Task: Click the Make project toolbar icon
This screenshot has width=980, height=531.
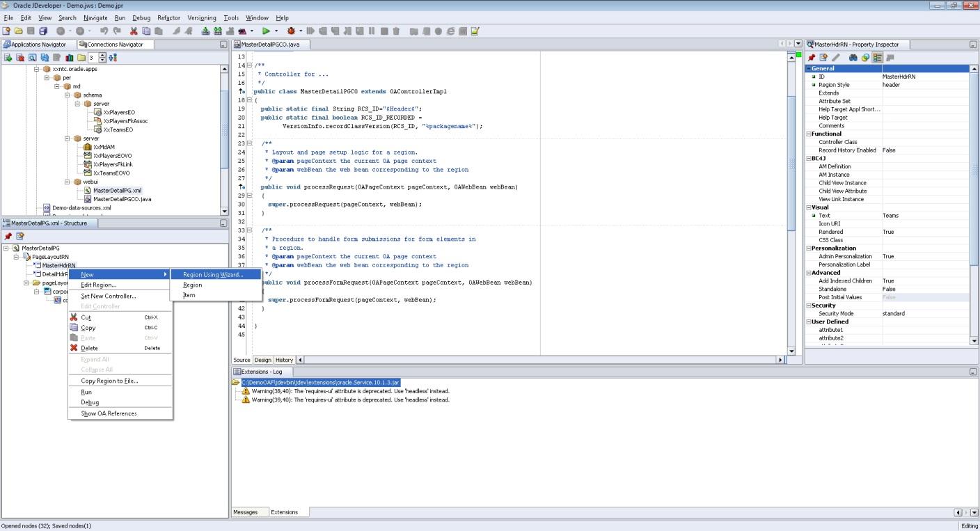Action: (x=205, y=31)
